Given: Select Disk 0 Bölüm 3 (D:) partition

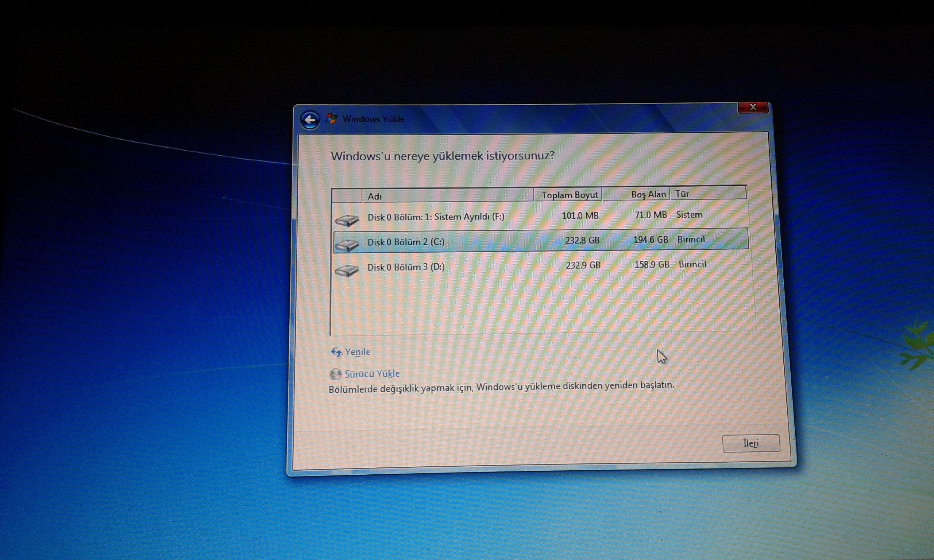Looking at the screenshot, I should pos(541,266).
